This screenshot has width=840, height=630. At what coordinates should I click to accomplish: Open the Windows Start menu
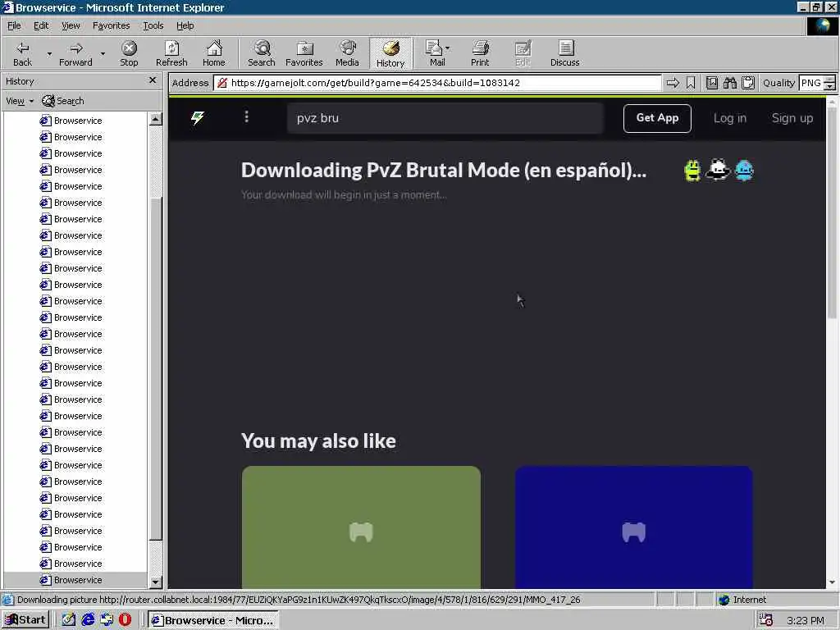click(x=25, y=620)
